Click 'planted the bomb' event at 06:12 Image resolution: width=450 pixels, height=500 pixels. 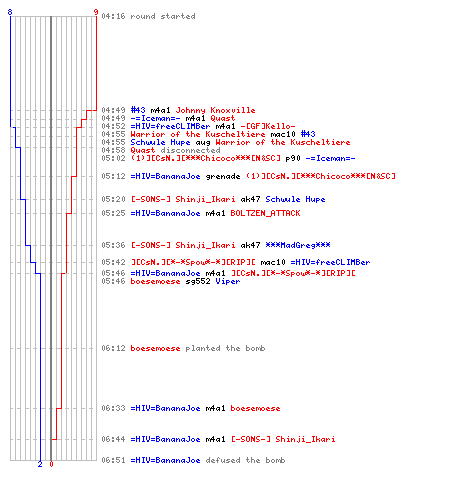point(225,348)
